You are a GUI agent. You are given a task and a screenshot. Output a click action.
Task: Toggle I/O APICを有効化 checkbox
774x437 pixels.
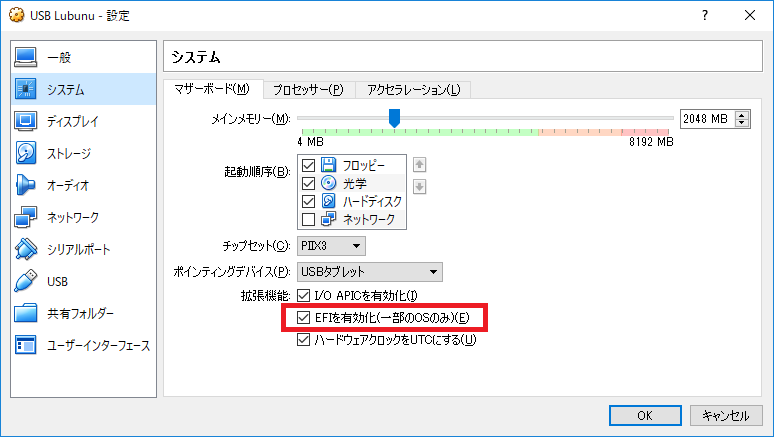coord(303,296)
